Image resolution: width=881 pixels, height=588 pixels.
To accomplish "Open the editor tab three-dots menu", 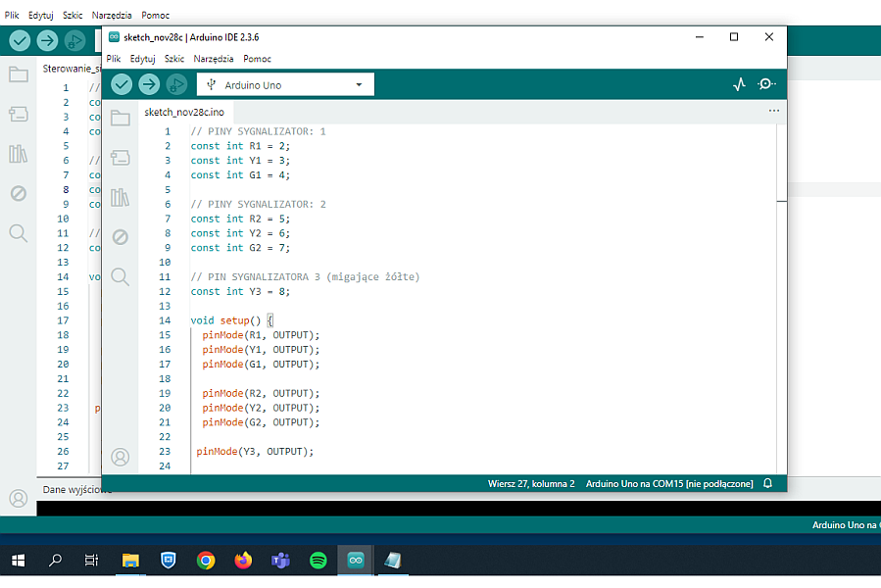I will coord(774,112).
